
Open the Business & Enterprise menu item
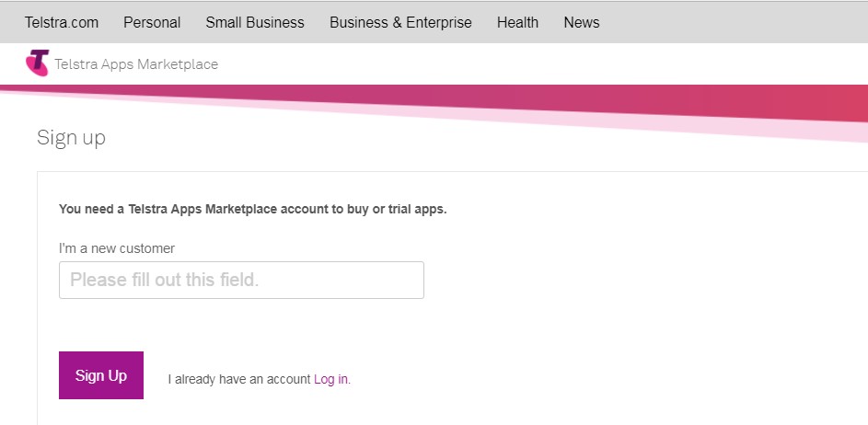[x=400, y=22]
